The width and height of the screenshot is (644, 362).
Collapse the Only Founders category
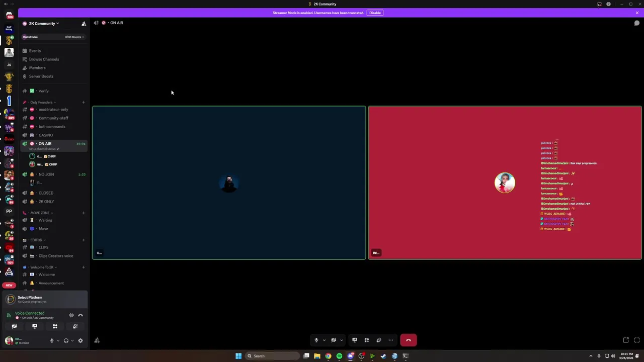[41, 103]
